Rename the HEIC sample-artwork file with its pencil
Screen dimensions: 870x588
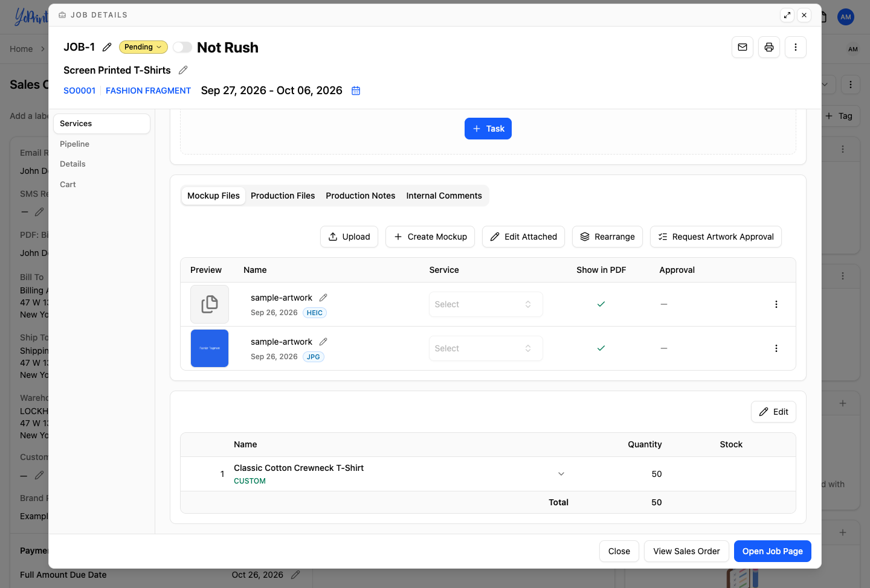(x=323, y=298)
